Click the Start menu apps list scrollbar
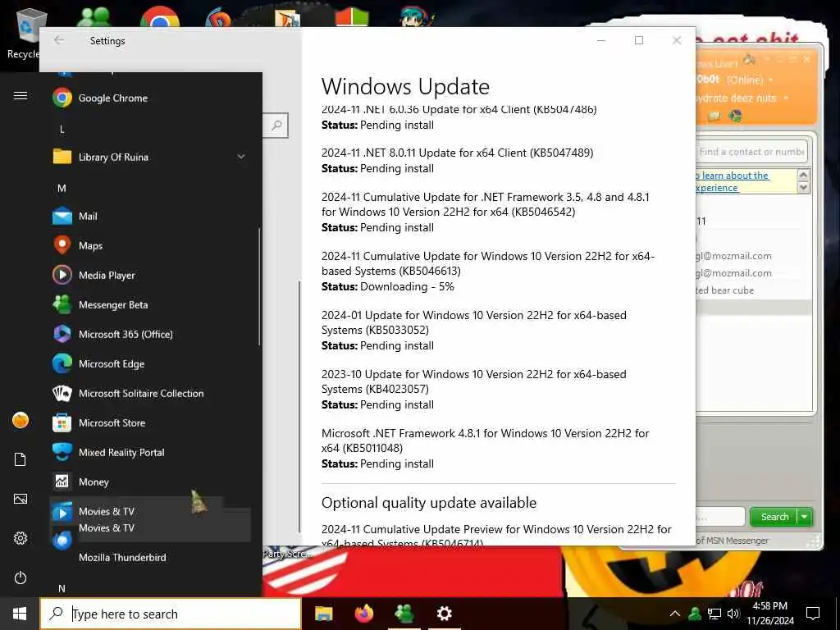 (x=259, y=286)
